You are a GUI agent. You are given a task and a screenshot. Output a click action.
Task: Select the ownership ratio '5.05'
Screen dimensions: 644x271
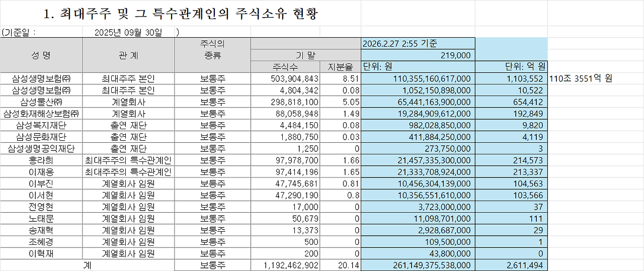[x=340, y=102]
